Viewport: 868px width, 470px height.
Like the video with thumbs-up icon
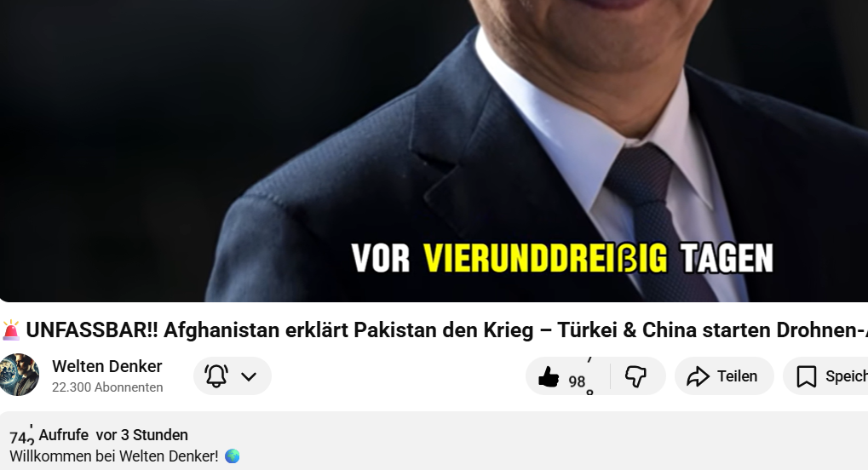549,376
